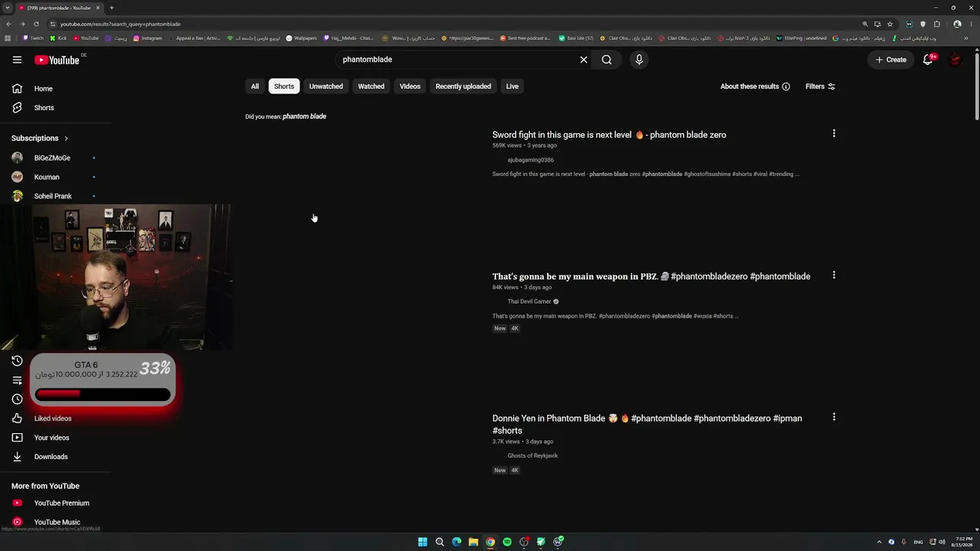This screenshot has width=980, height=551.
Task: Click the Create button
Action: coord(891,60)
